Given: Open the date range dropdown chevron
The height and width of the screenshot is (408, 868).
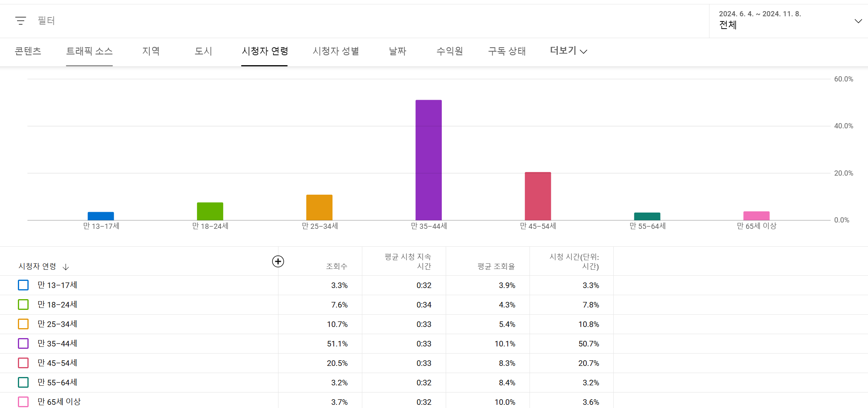Looking at the screenshot, I should [858, 21].
